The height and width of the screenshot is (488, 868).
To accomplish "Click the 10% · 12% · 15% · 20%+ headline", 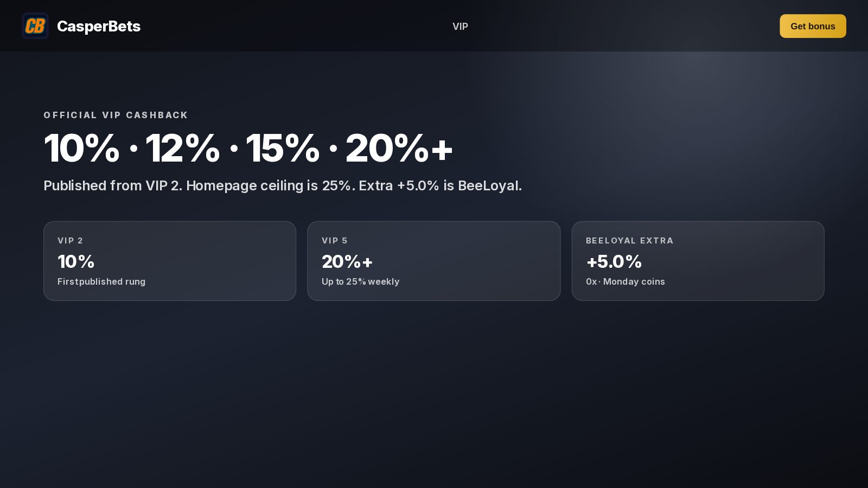I will (248, 148).
